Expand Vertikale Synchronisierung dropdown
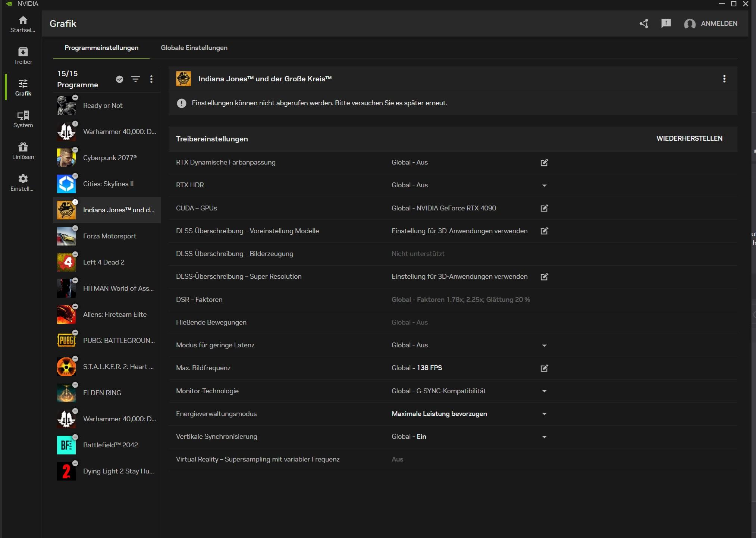The width and height of the screenshot is (756, 538). [544, 437]
